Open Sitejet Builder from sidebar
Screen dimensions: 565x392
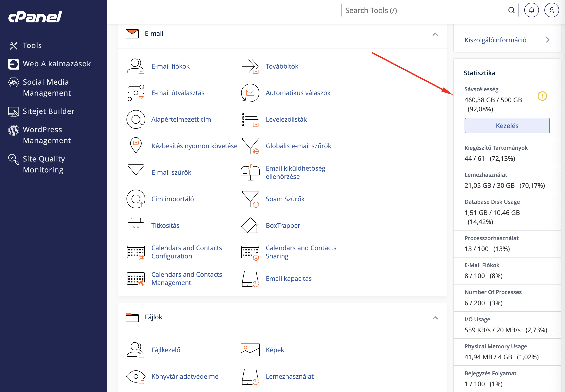click(48, 111)
